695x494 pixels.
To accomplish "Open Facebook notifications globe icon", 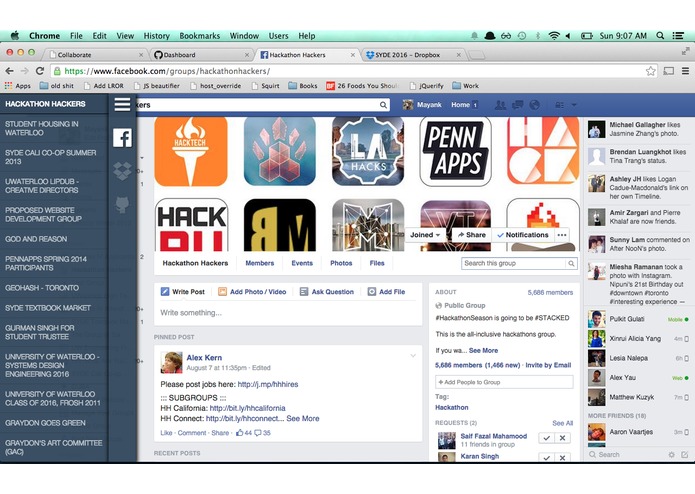I will [535, 105].
